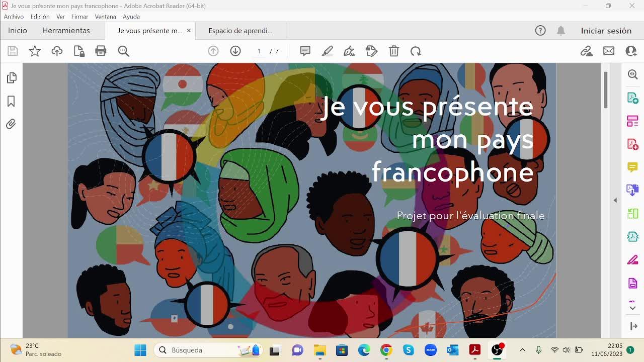The height and width of the screenshot is (362, 644).
Task: Send the file by email
Action: pos(609,51)
